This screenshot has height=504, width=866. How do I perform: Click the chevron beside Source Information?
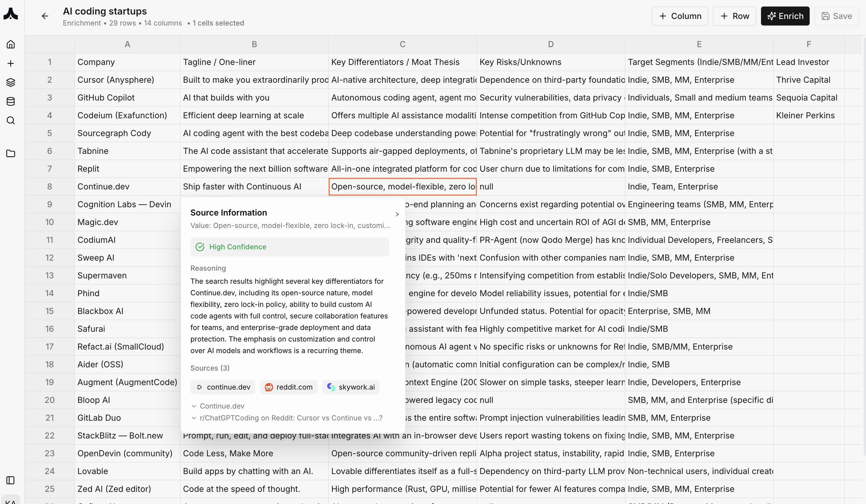[397, 214]
